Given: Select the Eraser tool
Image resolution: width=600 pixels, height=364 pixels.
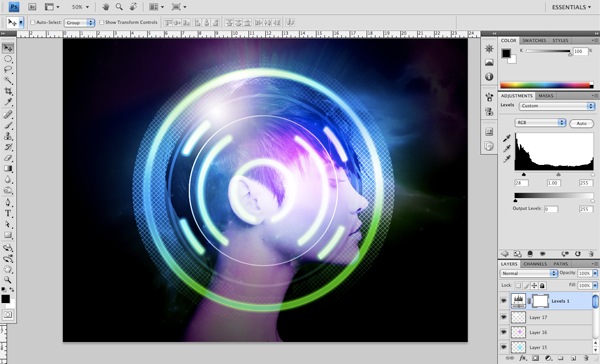Looking at the screenshot, I should pos(8,158).
